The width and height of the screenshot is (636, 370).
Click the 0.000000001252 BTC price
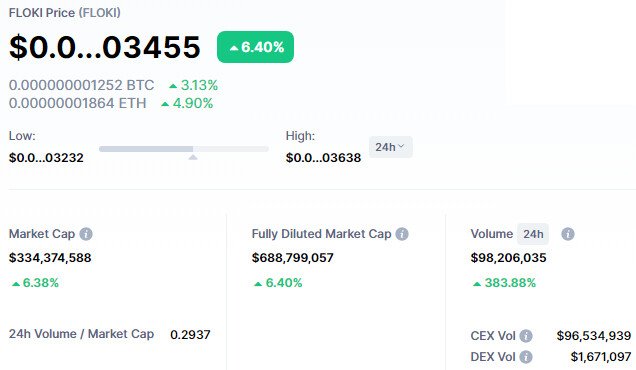pos(82,85)
